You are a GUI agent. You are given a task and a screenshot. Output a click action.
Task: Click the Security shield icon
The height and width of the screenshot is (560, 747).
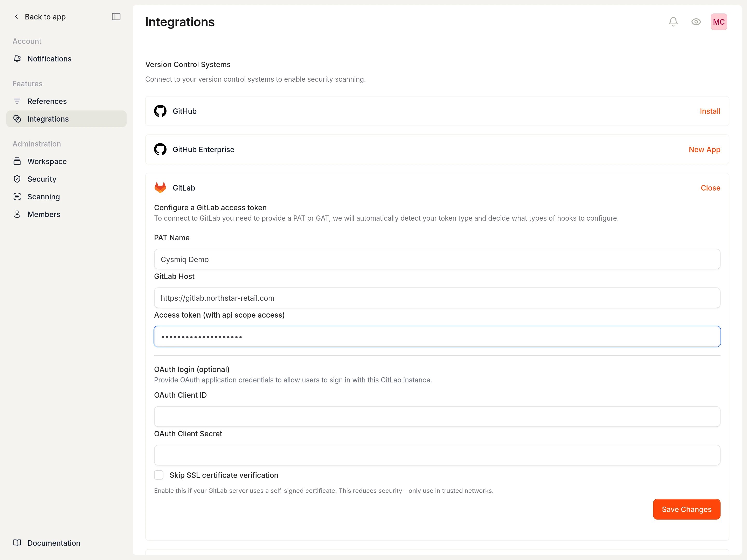point(17,179)
